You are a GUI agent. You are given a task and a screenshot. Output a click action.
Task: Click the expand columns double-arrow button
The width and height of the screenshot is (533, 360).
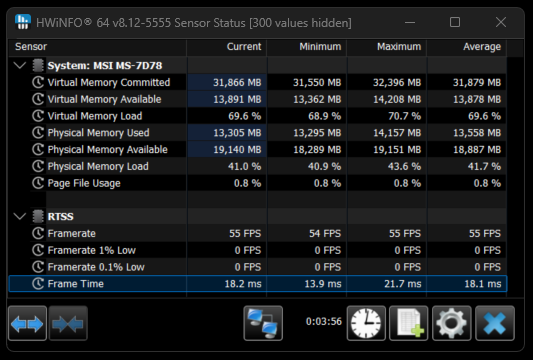27,323
